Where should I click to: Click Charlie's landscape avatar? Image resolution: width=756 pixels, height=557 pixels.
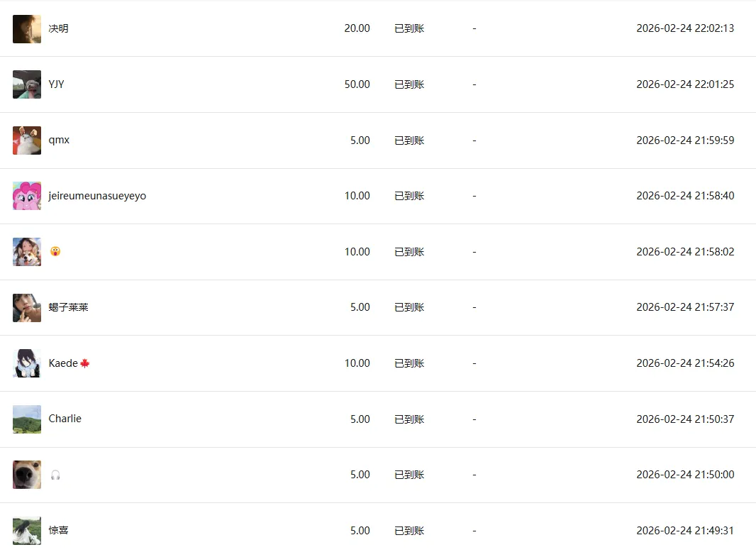click(x=27, y=419)
